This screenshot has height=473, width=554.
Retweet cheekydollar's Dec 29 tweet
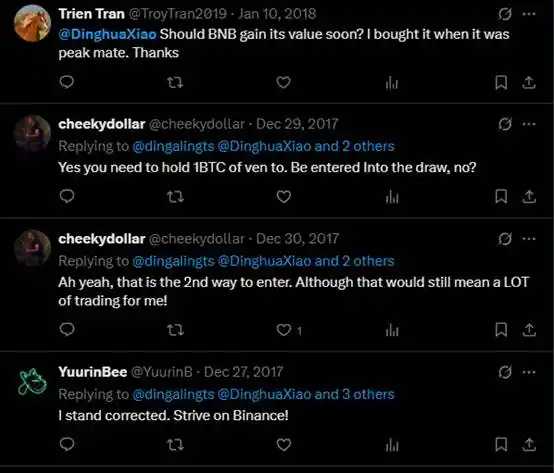point(175,197)
